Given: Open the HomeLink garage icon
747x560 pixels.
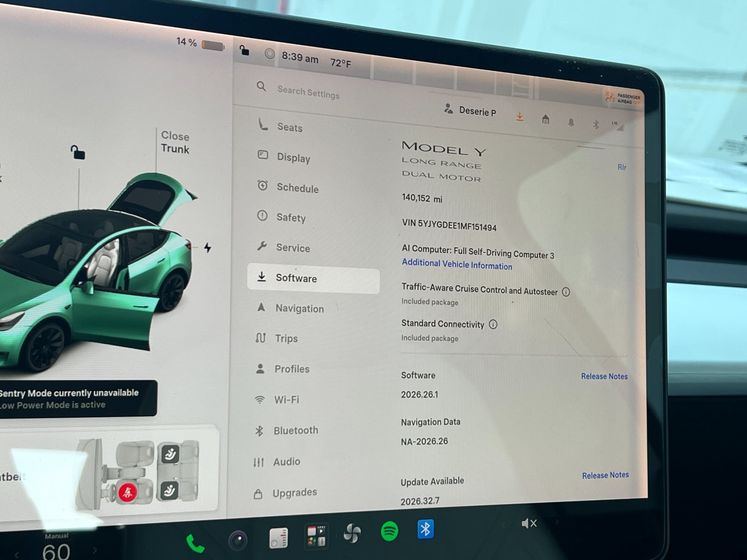Looking at the screenshot, I should point(545,119).
